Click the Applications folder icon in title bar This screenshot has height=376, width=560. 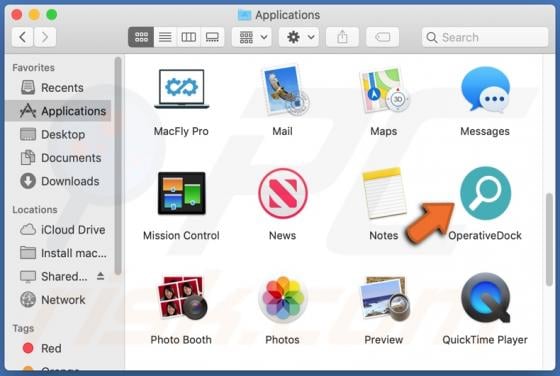[245, 15]
